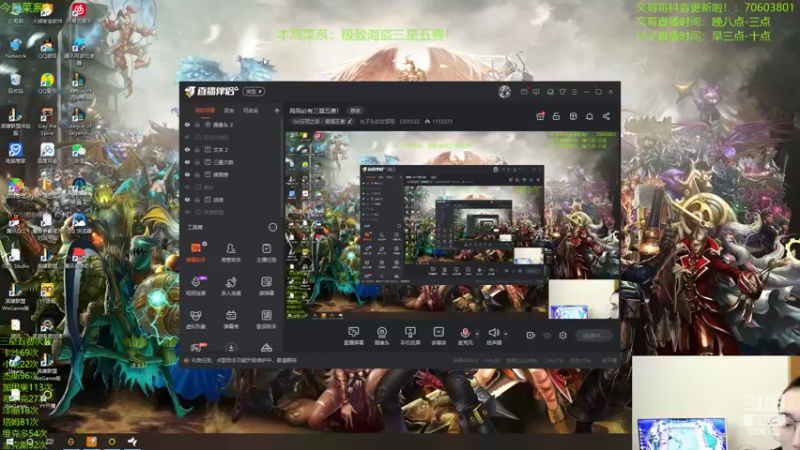Image resolution: width=800 pixels, height=450 pixels.
Task: Toggle the preview eye icon beside settings gear
Action: [547, 335]
